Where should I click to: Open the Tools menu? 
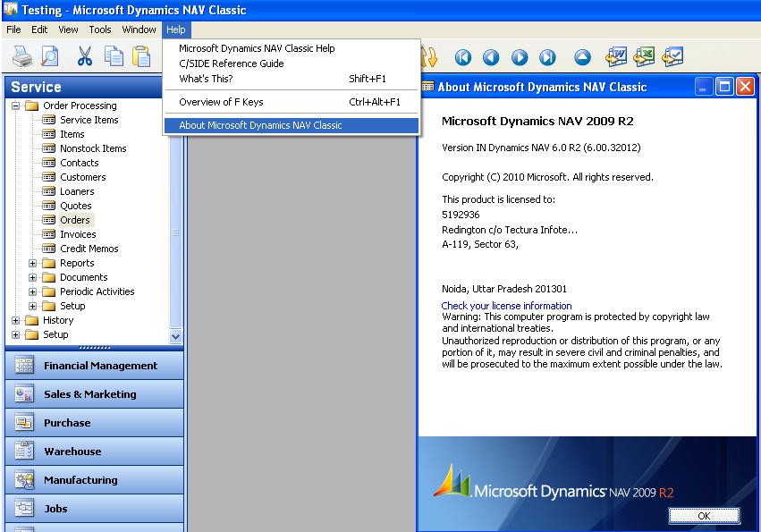click(100, 30)
